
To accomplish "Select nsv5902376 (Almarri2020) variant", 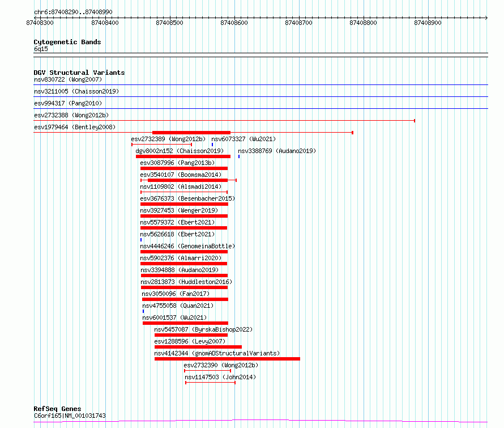I will [181, 258].
